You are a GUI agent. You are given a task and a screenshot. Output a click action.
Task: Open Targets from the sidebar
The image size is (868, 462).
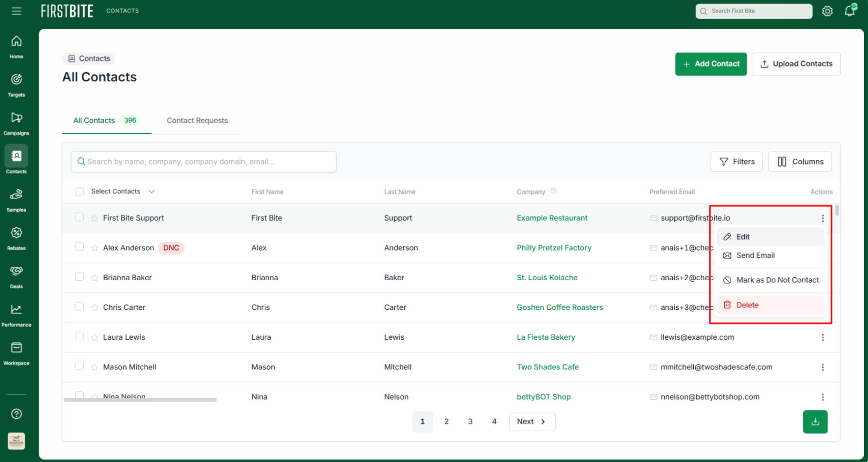tap(16, 85)
